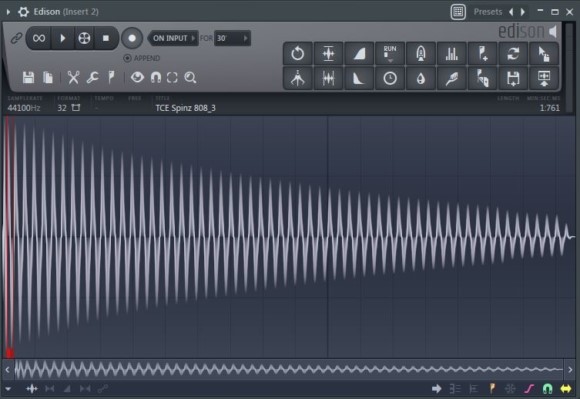Select the previous preset arrow
Image resolution: width=580 pixels, height=399 pixels.
click(x=511, y=12)
